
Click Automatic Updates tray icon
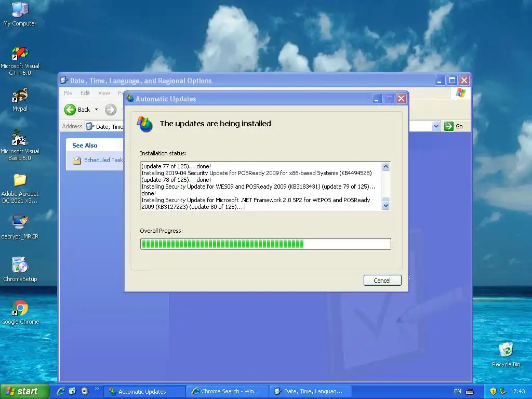[503, 391]
